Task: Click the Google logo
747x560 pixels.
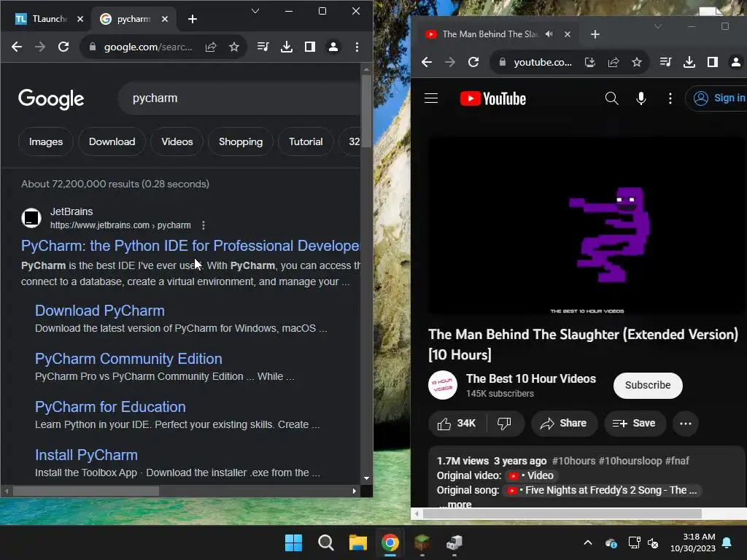Action: click(51, 99)
